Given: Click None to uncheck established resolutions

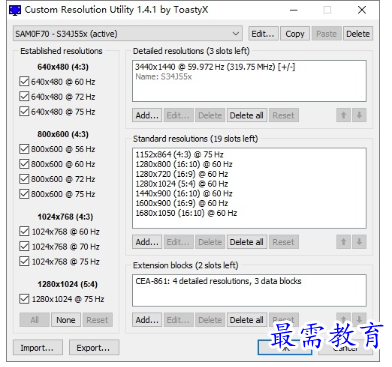Looking at the screenshot, I should coord(66,320).
